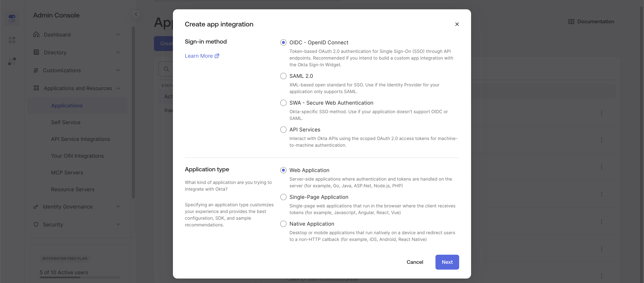Open the Learn More link
This screenshot has width=644, height=283.
tap(202, 56)
